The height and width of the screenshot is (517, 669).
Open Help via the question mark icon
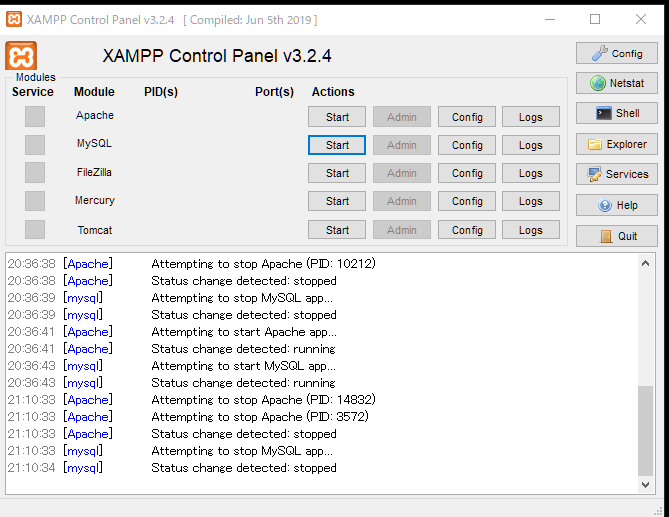click(617, 205)
